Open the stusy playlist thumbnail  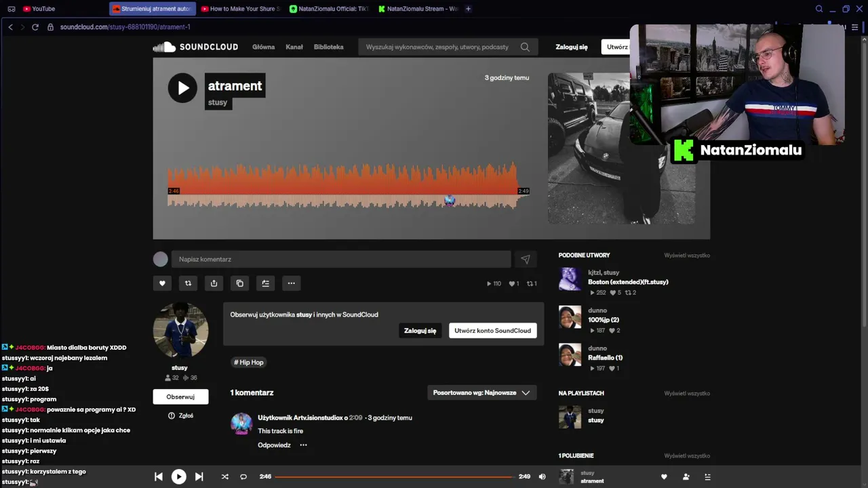click(x=570, y=417)
